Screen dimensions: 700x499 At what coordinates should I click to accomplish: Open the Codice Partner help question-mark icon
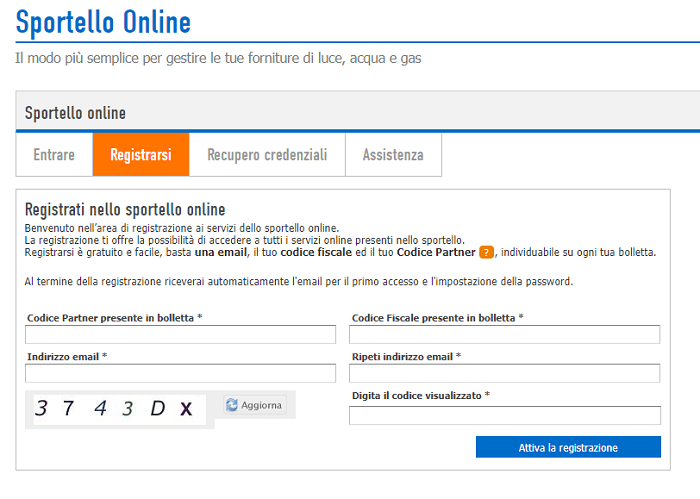(x=486, y=253)
